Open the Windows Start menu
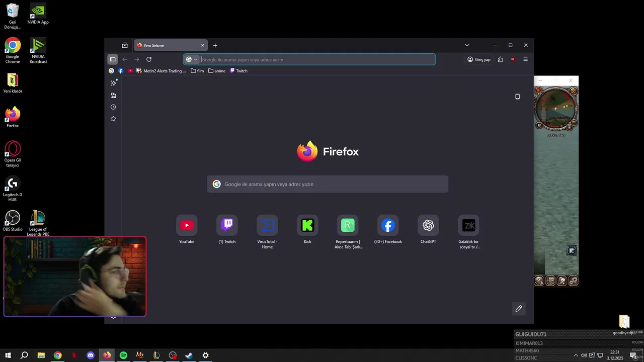 click(8, 355)
